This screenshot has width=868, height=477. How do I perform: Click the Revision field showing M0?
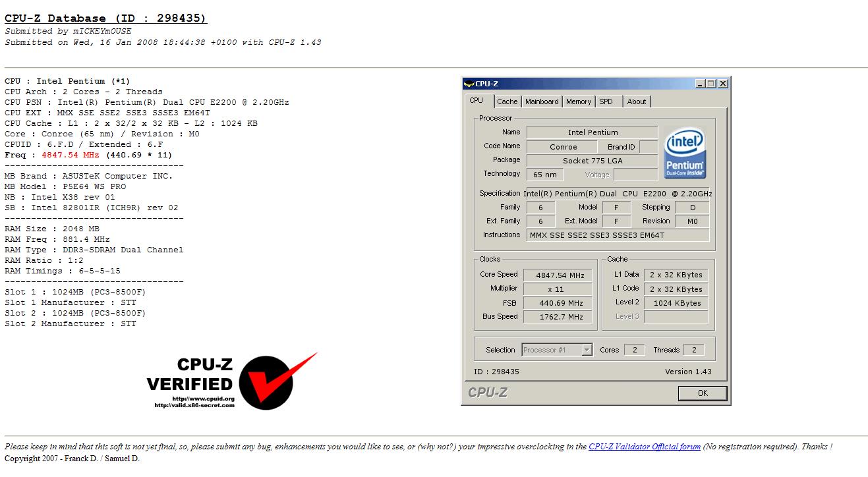coord(693,221)
